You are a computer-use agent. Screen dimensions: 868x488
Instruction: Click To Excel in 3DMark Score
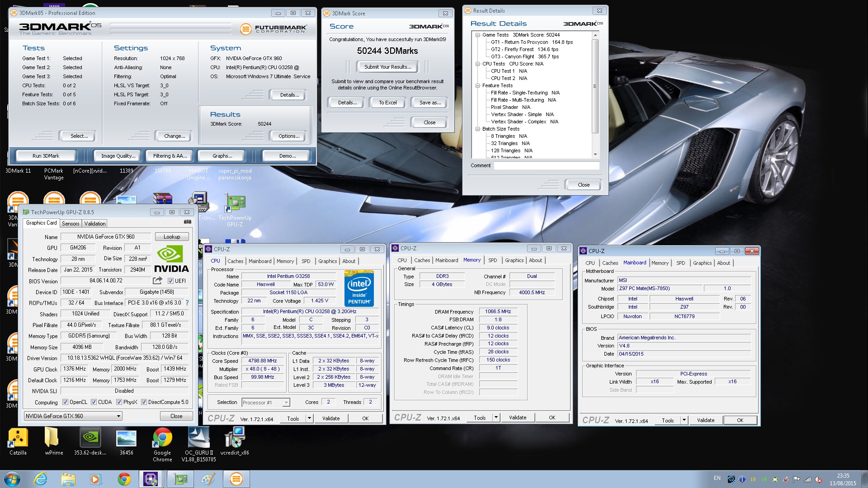coord(387,103)
